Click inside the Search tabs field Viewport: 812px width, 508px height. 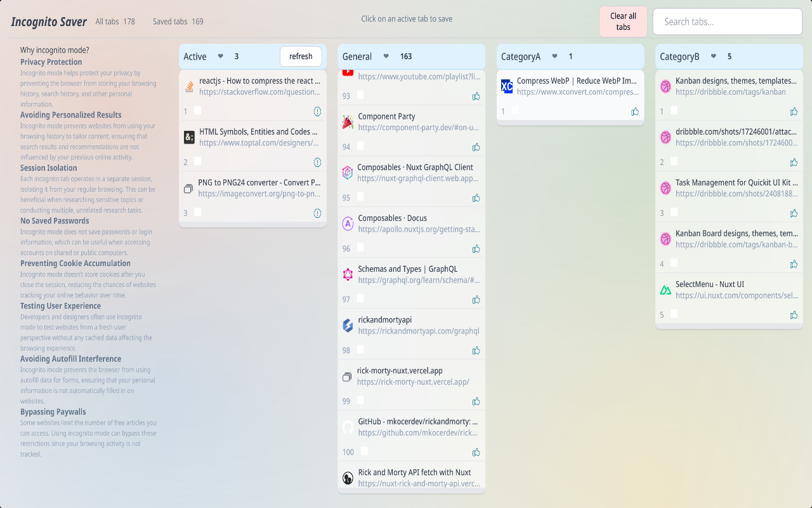point(727,21)
